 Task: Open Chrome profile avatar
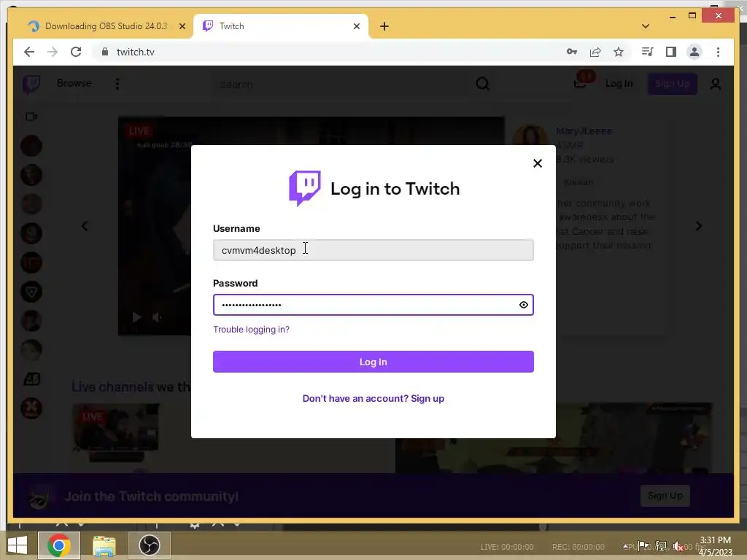[694, 52]
